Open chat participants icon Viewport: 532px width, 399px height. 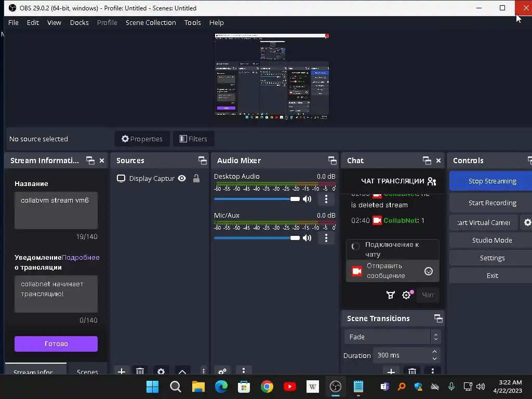click(432, 181)
